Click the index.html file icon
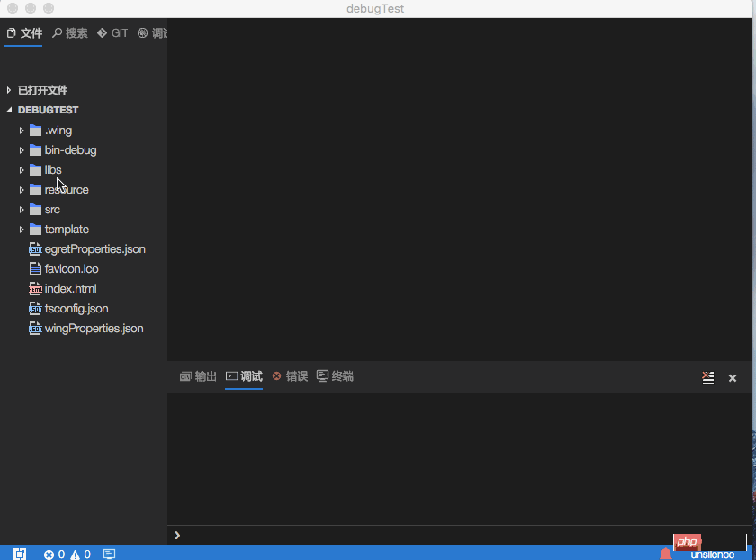 [35, 288]
